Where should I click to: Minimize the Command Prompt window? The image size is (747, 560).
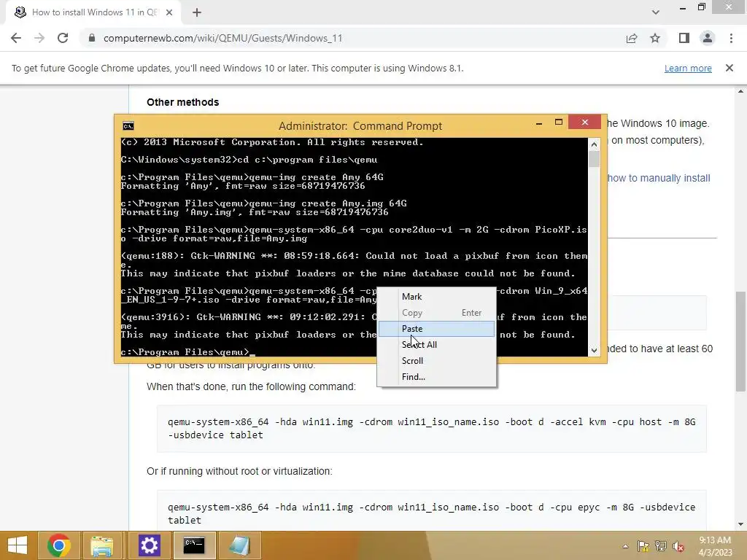coord(539,122)
